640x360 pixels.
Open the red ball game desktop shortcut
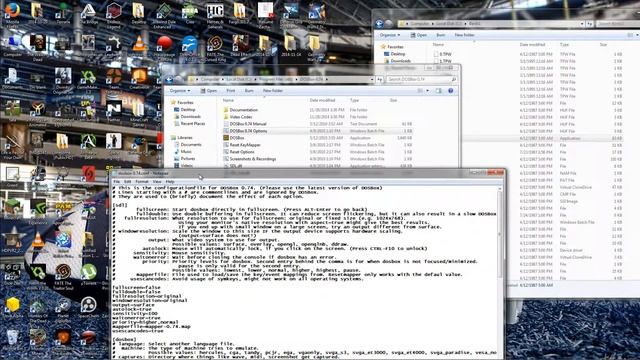pos(164,44)
